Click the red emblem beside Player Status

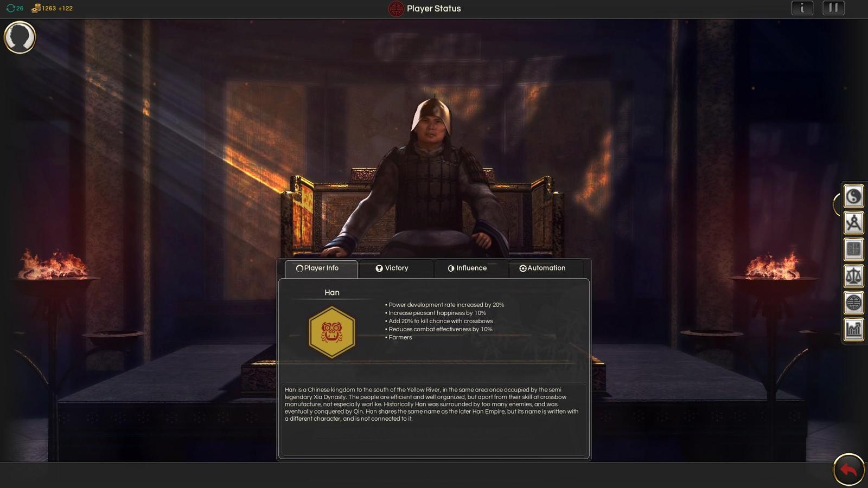[x=396, y=9]
